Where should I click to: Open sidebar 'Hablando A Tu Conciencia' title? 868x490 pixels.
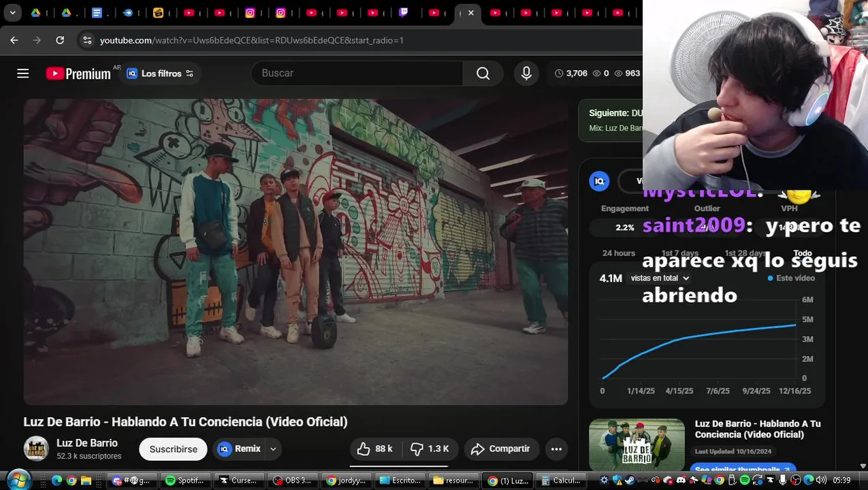pyautogui.click(x=758, y=429)
